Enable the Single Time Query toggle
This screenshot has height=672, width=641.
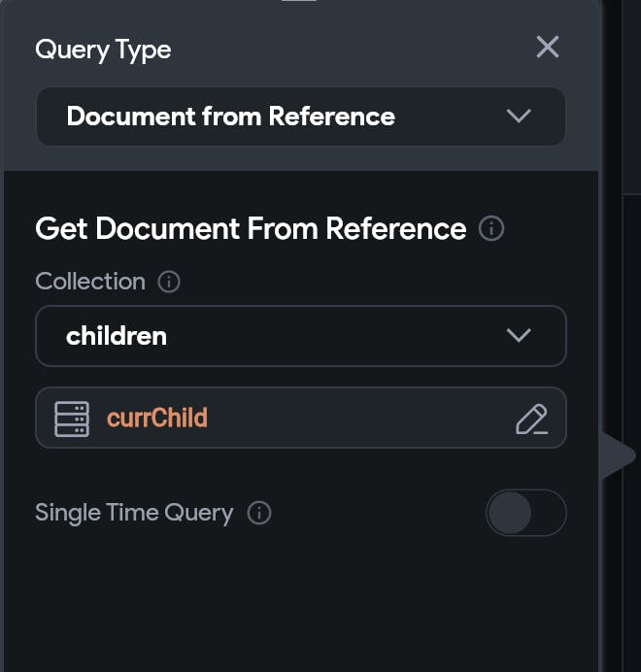pos(525,513)
